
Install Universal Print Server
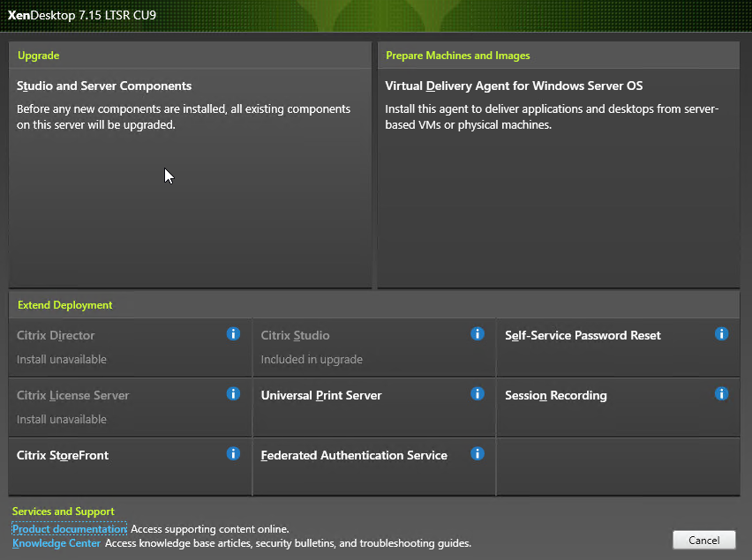tap(374, 407)
